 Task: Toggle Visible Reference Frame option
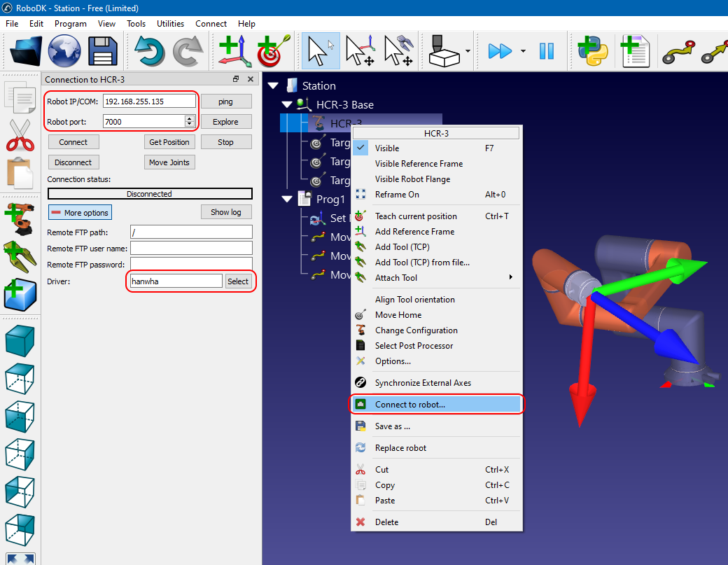pyautogui.click(x=419, y=164)
